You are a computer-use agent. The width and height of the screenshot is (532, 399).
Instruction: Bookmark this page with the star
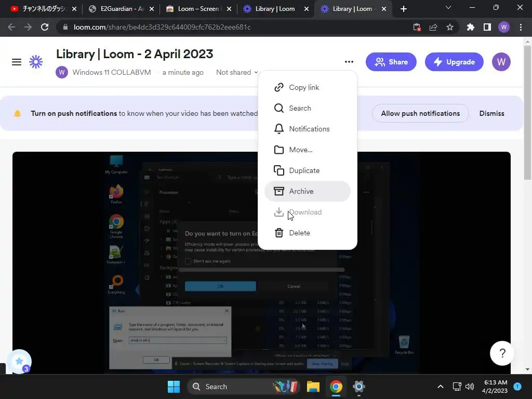[449, 27]
